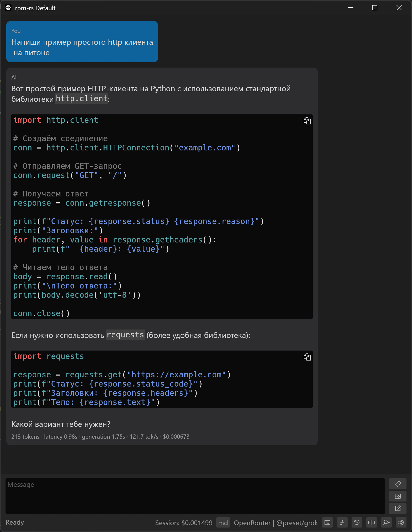This screenshot has height=532, width=412.
Task: Toggle the md markdown mode
Action: [223, 523]
